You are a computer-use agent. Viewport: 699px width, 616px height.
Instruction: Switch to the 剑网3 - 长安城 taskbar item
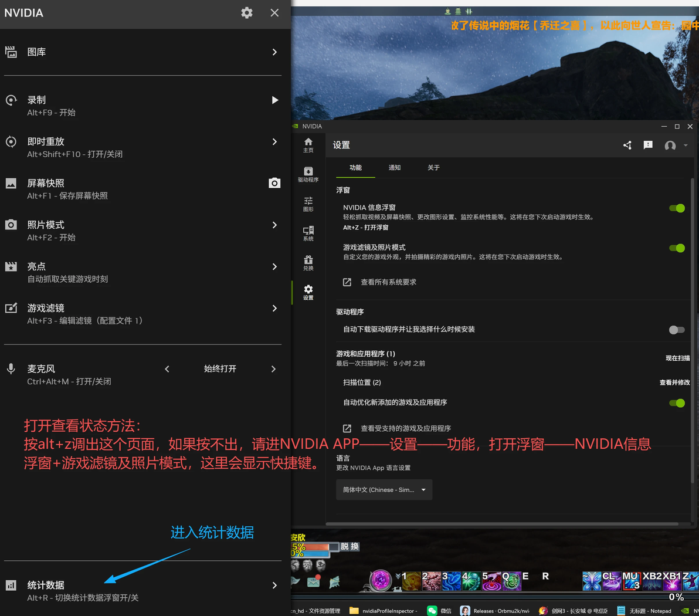point(574,611)
